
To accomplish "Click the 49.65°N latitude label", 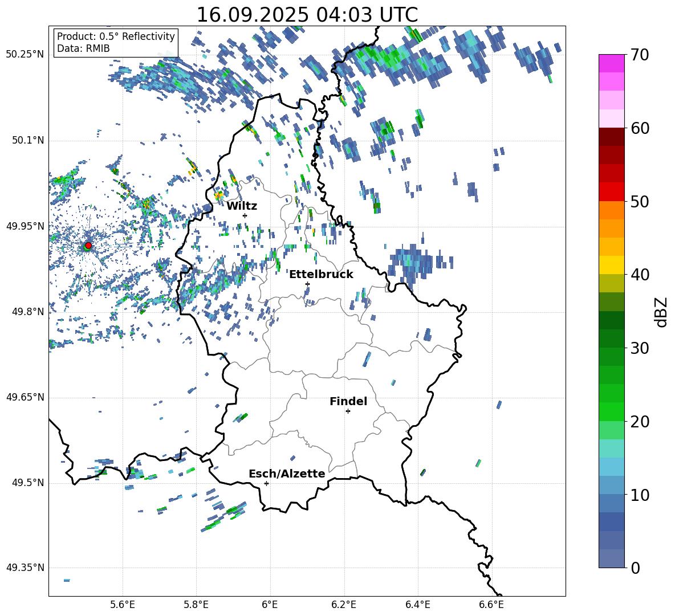I will tap(25, 397).
